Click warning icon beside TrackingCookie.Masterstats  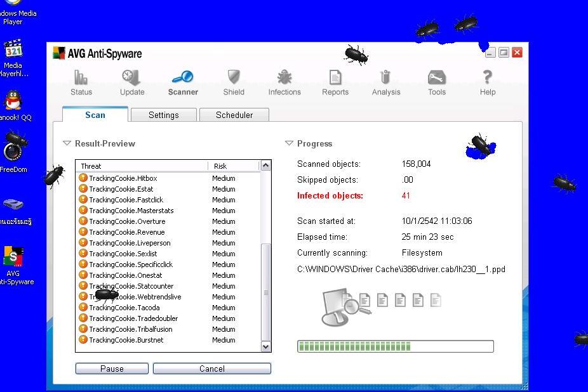[x=83, y=210]
